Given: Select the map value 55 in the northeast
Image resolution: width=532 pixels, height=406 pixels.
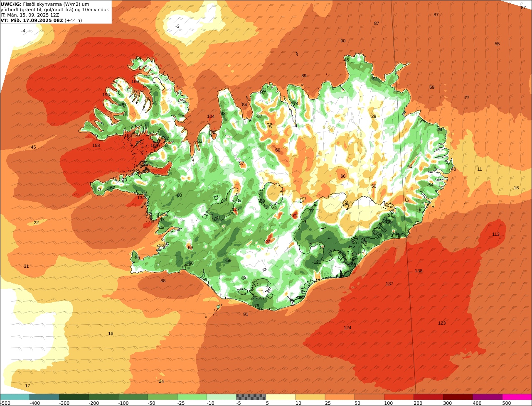Looking at the screenshot, I should (x=497, y=44).
